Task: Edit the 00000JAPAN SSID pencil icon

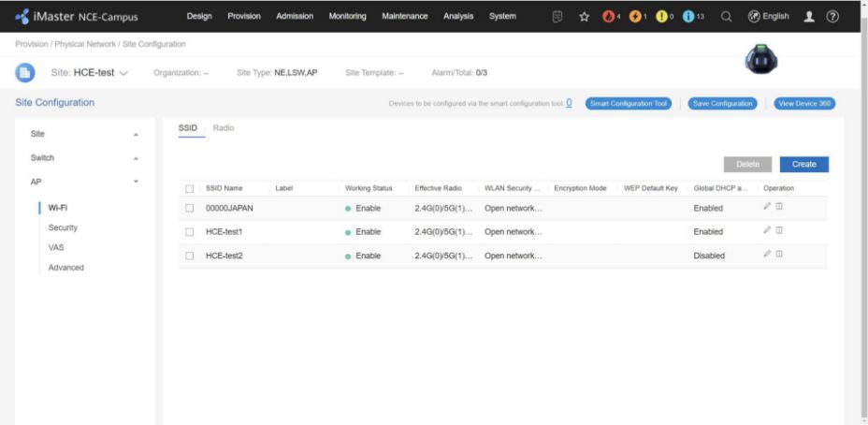Action: point(767,206)
